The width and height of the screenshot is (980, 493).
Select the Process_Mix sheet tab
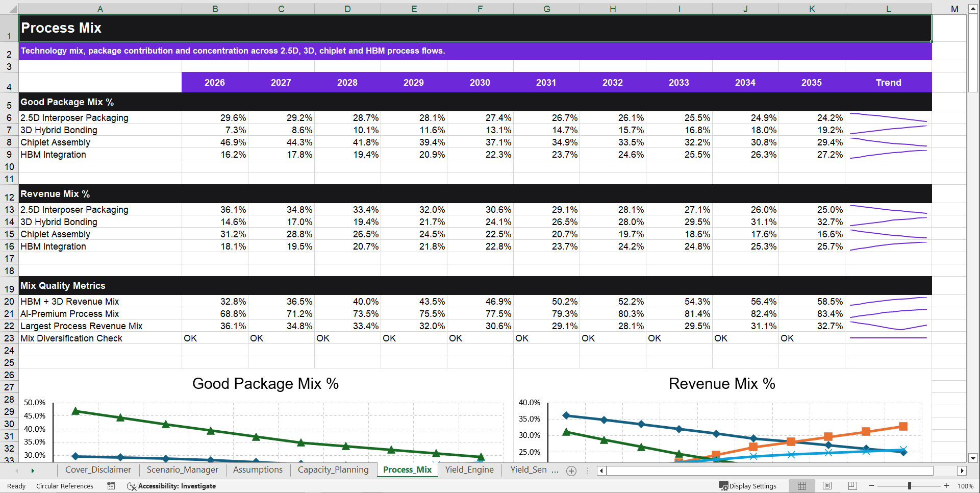point(407,470)
